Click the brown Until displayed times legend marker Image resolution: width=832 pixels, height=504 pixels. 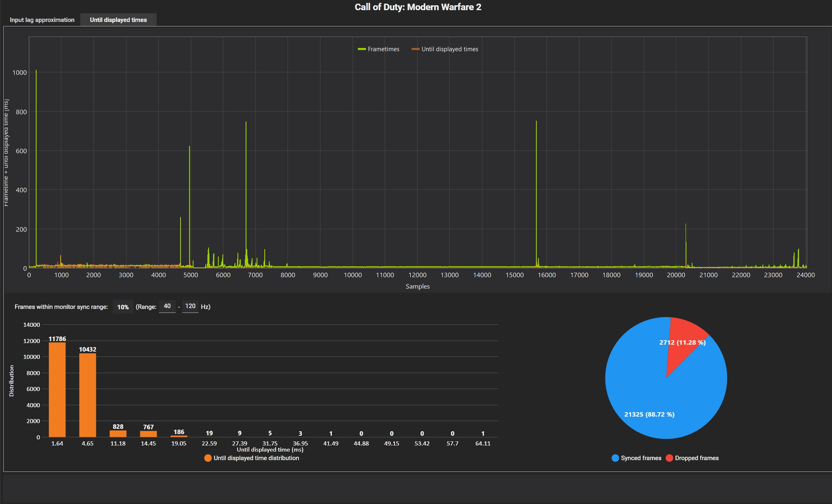tap(415, 49)
